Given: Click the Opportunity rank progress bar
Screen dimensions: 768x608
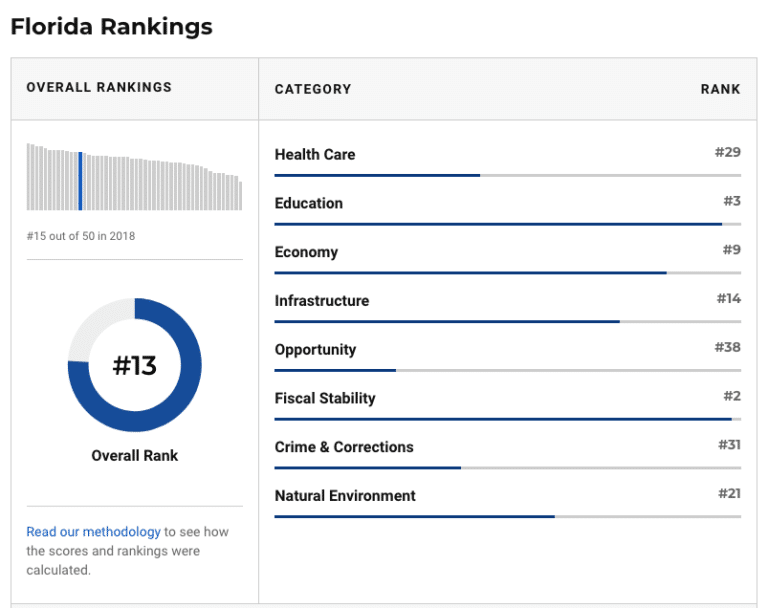Looking at the screenshot, I should pos(507,371).
